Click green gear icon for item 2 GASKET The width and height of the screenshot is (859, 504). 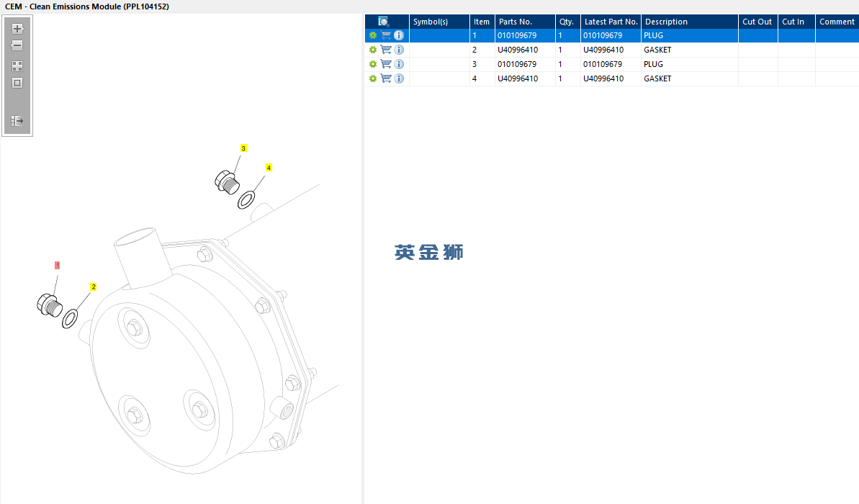pos(372,50)
